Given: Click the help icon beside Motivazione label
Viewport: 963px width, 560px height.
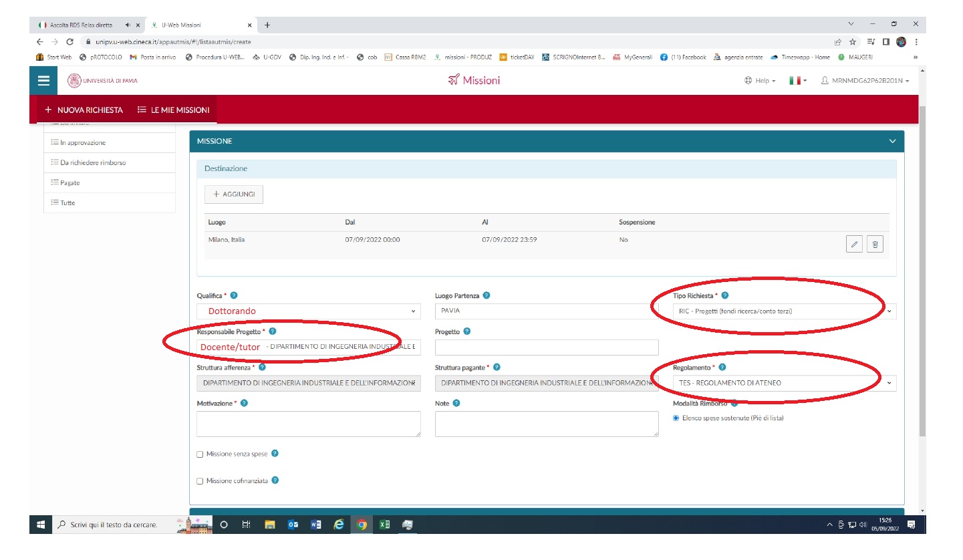Looking at the screenshot, I should [x=244, y=403].
